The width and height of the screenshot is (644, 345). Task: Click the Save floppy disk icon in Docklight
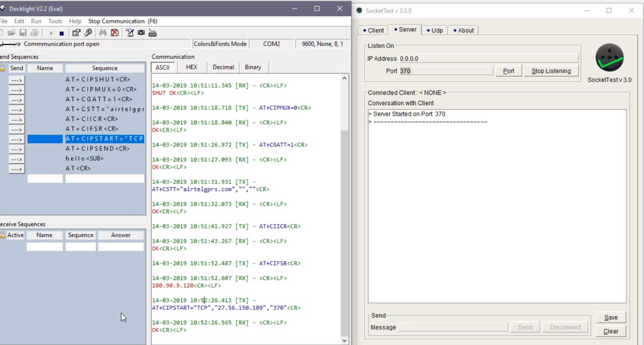23,33
